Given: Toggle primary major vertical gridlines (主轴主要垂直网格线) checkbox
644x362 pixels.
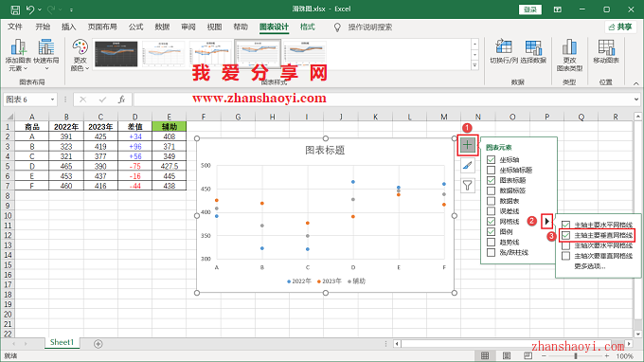Looking at the screenshot, I should 566,235.
